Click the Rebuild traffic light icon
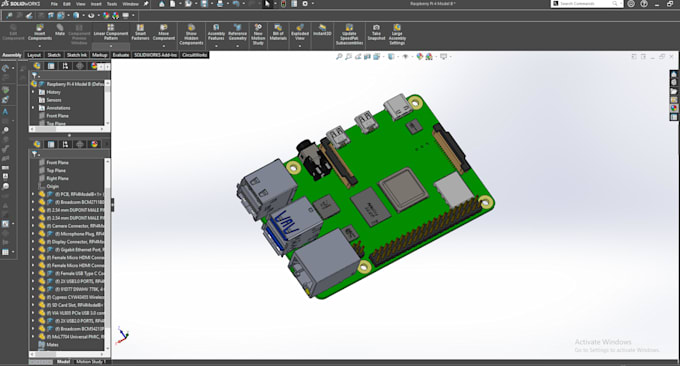 284,4
